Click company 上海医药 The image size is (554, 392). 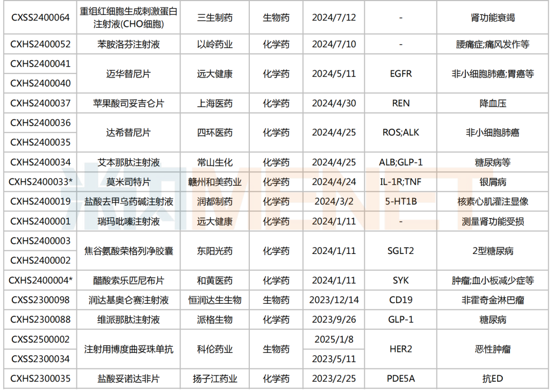(x=215, y=103)
